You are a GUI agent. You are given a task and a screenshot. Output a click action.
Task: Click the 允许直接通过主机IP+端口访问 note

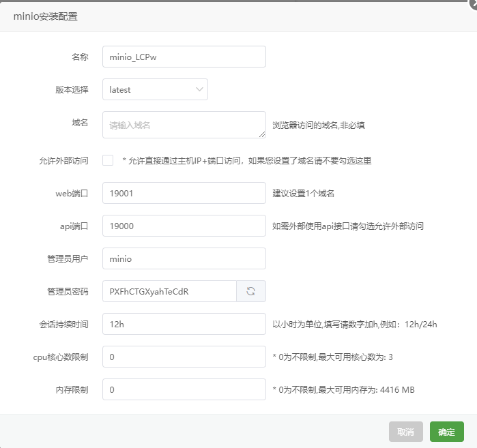coord(247,160)
